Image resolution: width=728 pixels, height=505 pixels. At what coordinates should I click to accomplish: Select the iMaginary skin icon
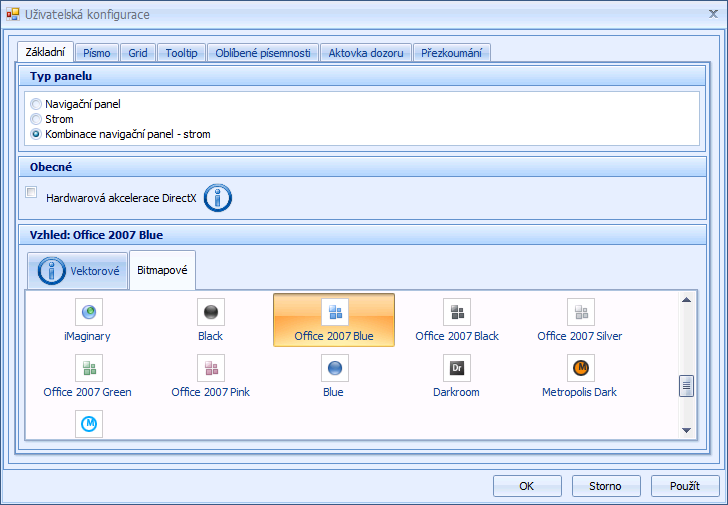pos(89,312)
